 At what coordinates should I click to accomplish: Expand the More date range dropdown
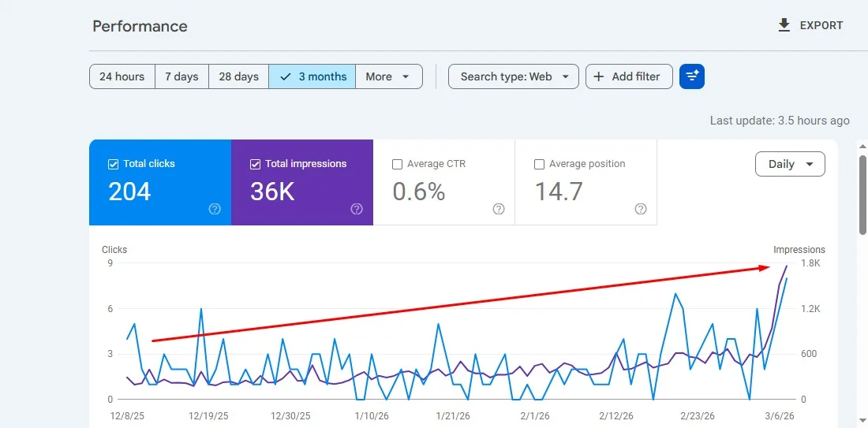click(389, 76)
